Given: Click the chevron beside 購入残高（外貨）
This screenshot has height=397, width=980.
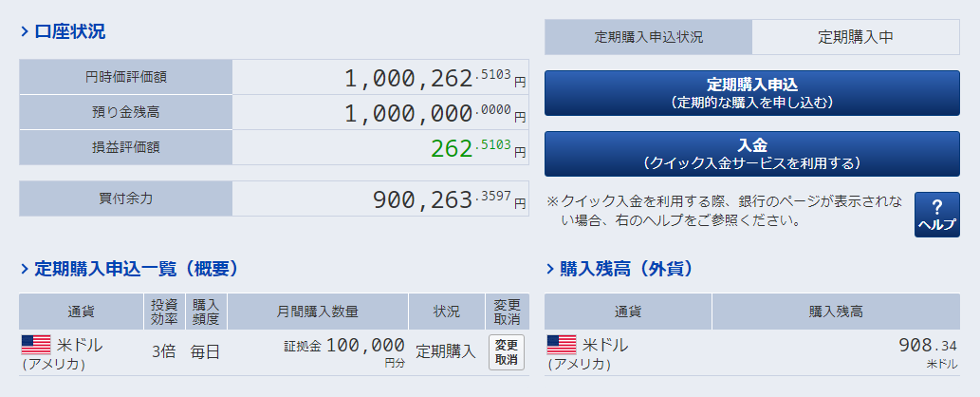Looking at the screenshot, I should [551, 269].
